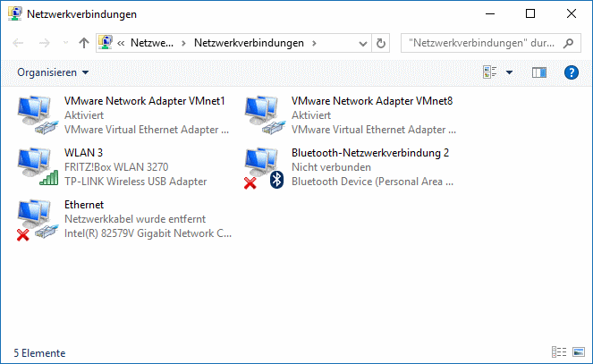Expand the address bar history dropdown

(x=362, y=44)
